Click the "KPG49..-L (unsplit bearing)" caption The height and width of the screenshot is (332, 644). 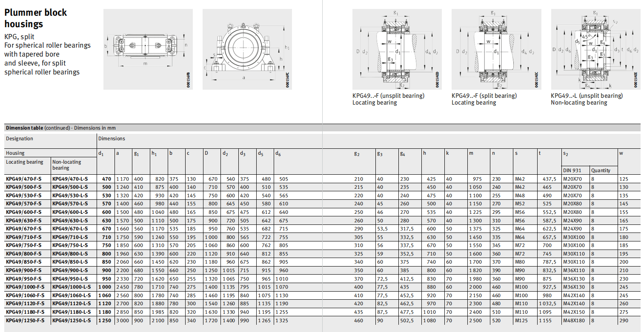pyautogui.click(x=587, y=96)
